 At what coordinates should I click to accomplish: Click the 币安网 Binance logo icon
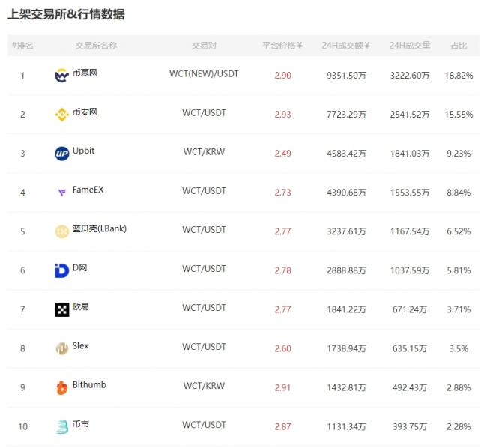61,115
